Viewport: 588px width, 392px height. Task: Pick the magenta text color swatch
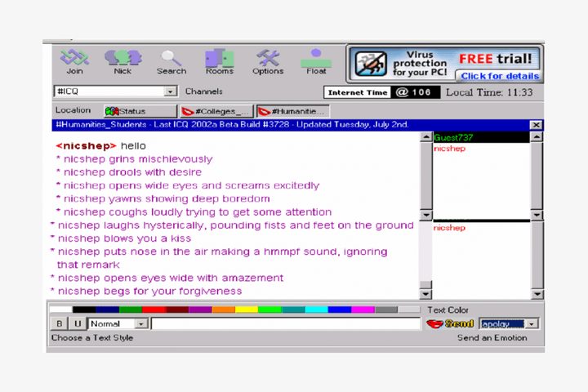pos(363,310)
